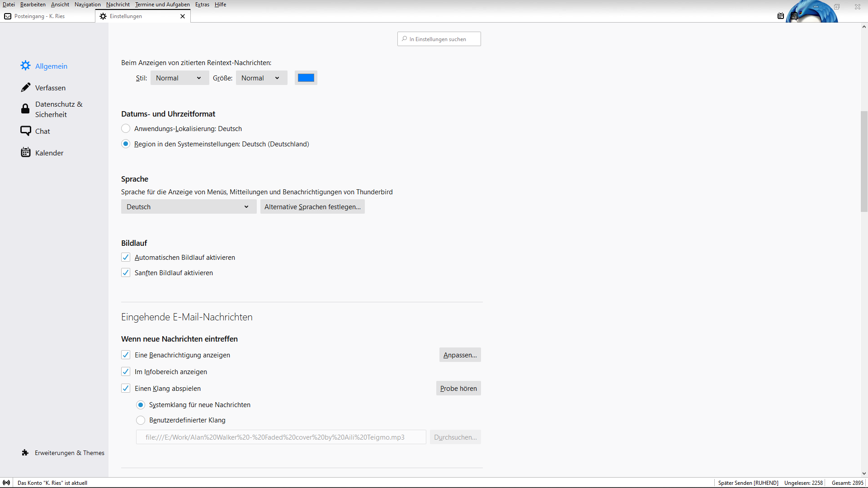Select Anwendungs-Lokalisierung: Deutsch radio option

(x=126, y=129)
